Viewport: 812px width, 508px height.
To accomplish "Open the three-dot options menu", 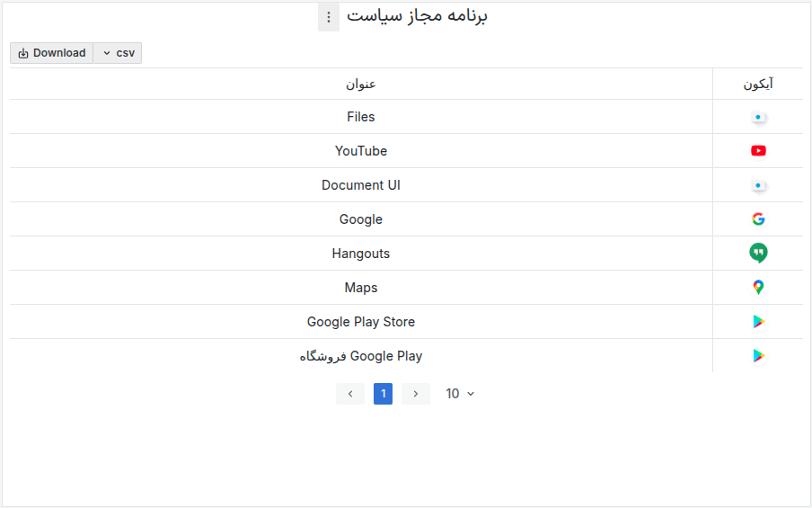I will [x=329, y=17].
